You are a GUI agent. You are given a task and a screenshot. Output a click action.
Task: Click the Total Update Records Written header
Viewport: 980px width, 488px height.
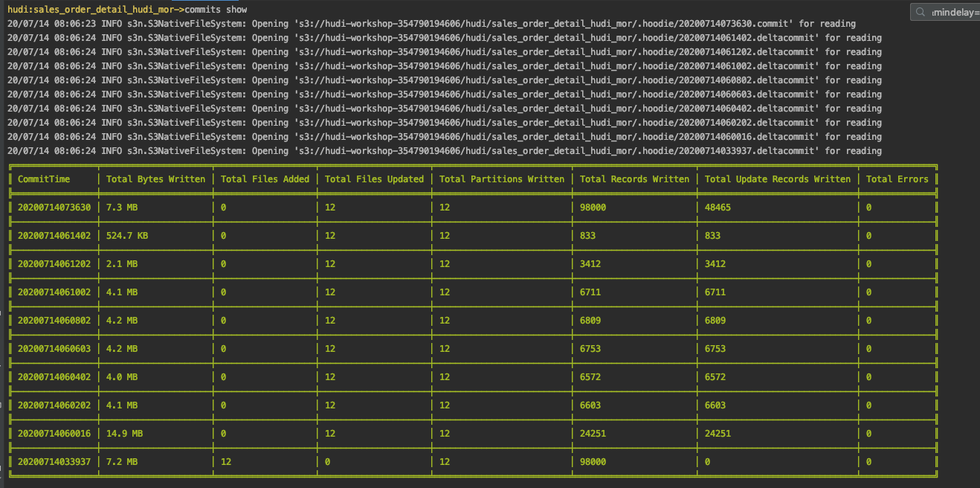pyautogui.click(x=777, y=179)
